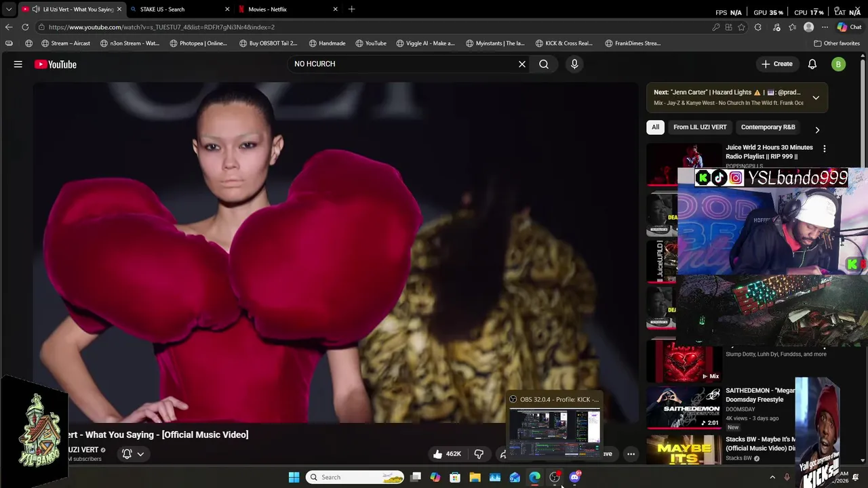Open Task View on the taskbar
Viewport: 868px width, 488px height.
coord(416,477)
